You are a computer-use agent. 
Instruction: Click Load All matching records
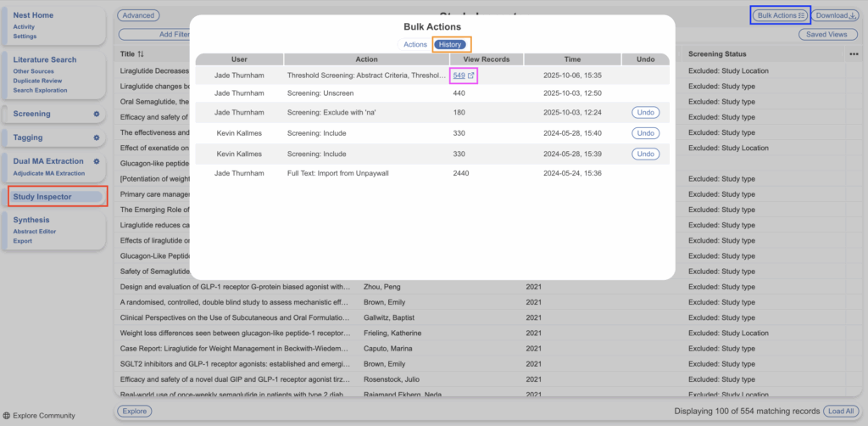point(839,412)
